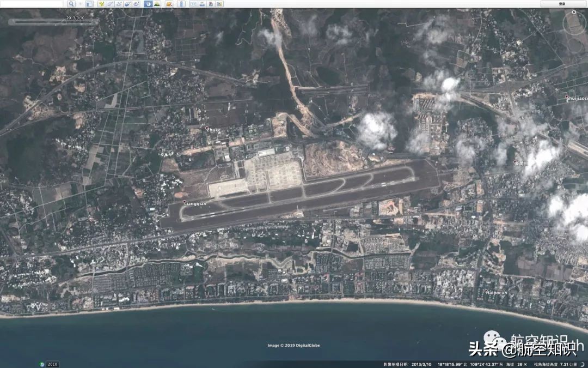The image size is (588, 368).
Task: Click the Add Image Overlay icon
Action: pyautogui.click(x=127, y=4)
